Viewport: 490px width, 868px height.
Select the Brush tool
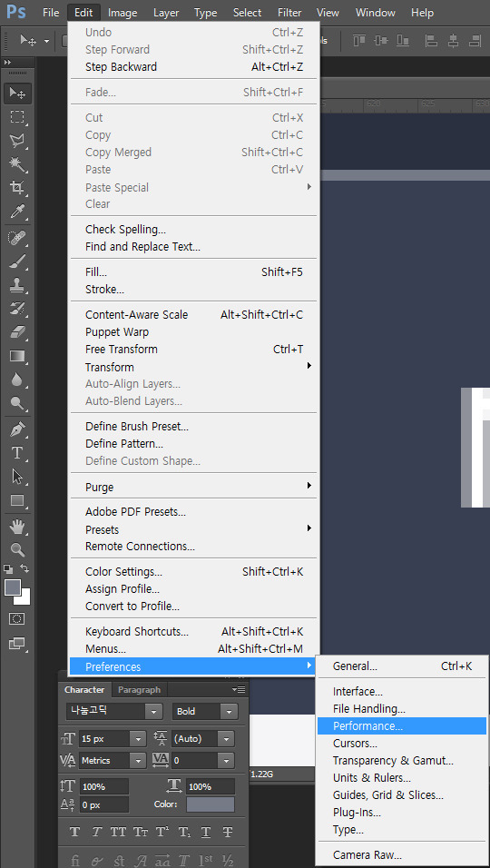(x=17, y=261)
